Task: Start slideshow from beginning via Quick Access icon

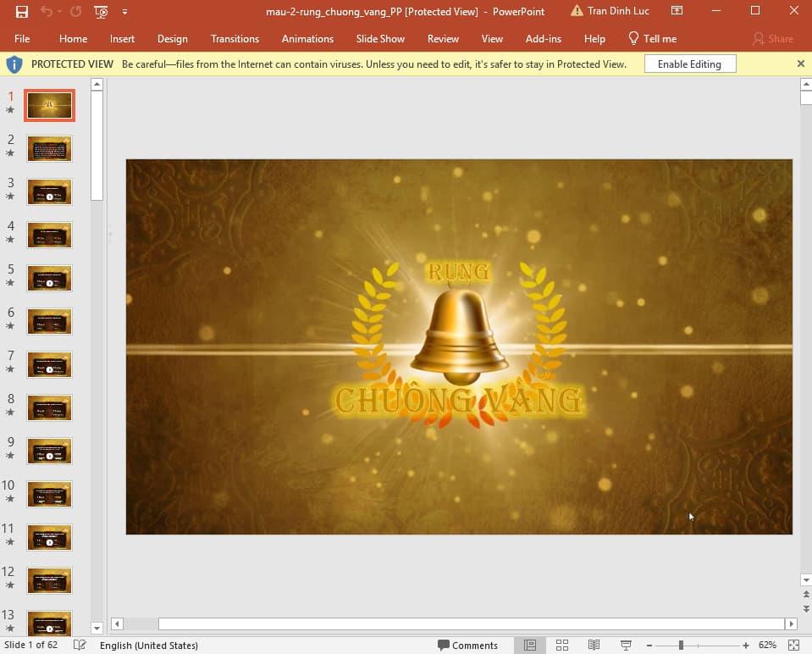Action: point(100,11)
